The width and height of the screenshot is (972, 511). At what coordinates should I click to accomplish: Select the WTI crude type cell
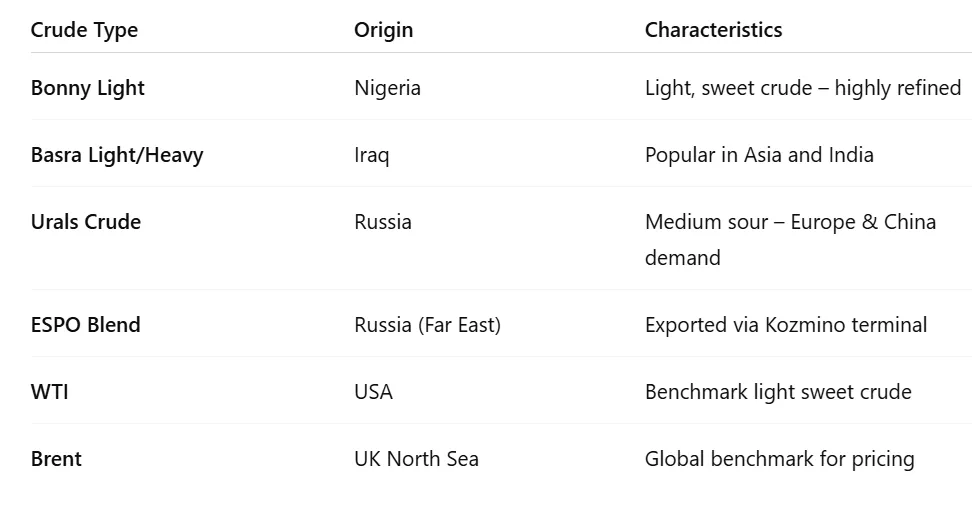(x=50, y=392)
